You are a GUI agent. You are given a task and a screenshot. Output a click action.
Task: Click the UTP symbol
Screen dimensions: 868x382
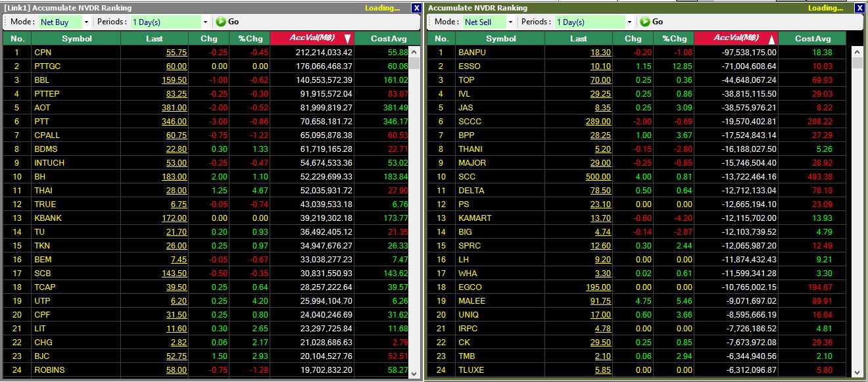[x=43, y=300]
